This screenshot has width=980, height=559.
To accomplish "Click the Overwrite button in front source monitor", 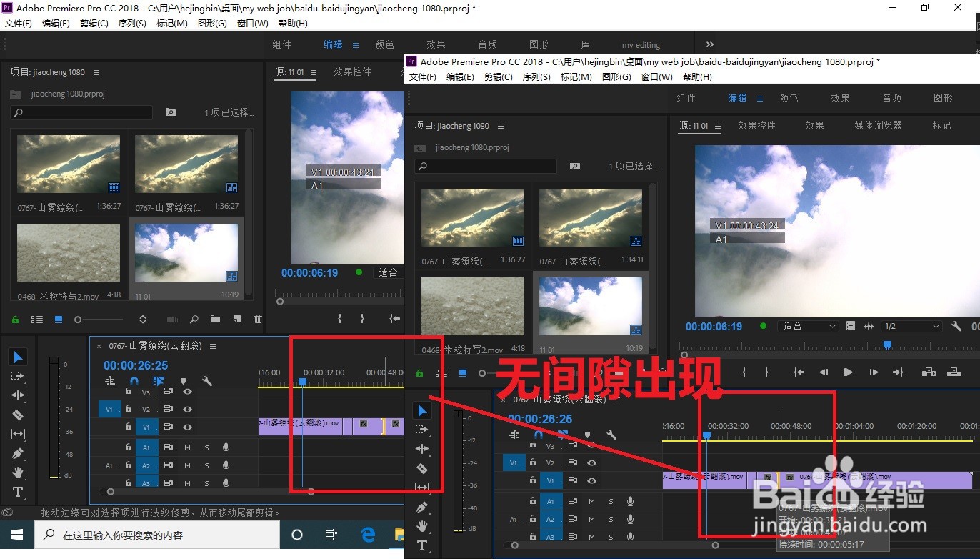I will click(x=953, y=372).
